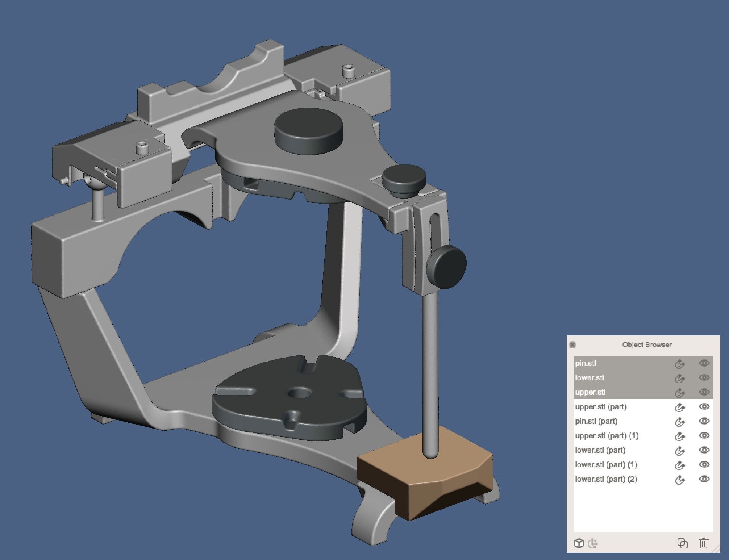
Task: Toggle visibility of upper.stl
Action: 704,392
